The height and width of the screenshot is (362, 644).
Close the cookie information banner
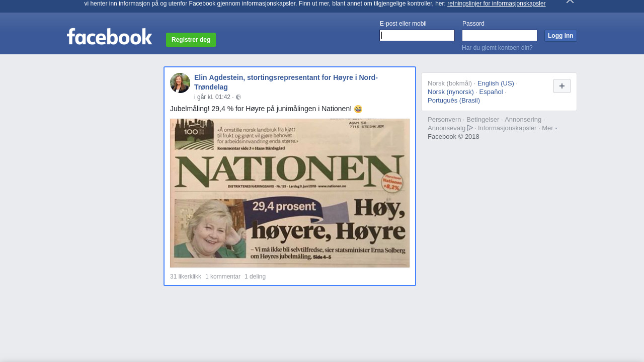coord(570,2)
